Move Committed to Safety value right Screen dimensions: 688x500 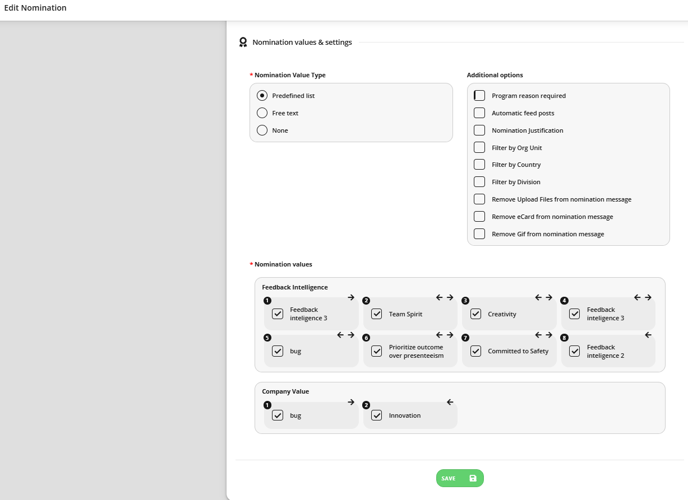(x=549, y=335)
